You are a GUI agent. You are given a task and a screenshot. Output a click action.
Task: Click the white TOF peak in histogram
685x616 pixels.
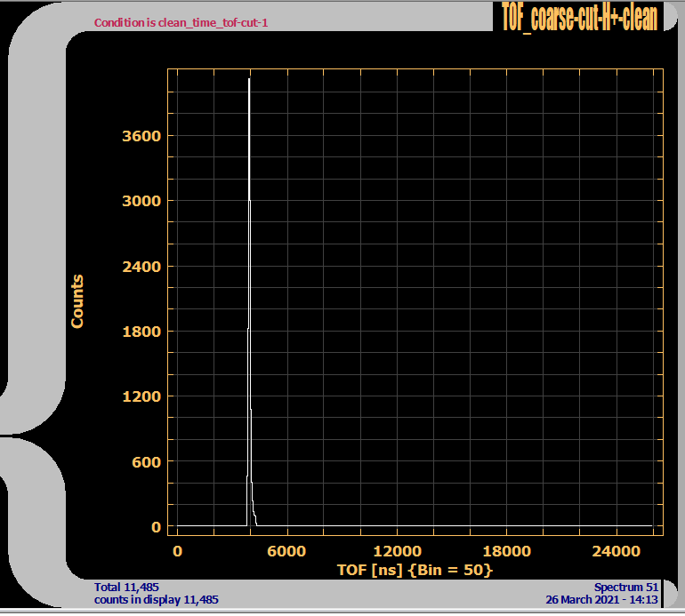point(250,301)
